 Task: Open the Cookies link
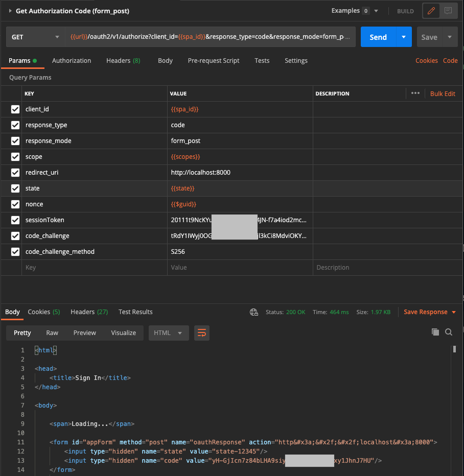[x=426, y=61]
